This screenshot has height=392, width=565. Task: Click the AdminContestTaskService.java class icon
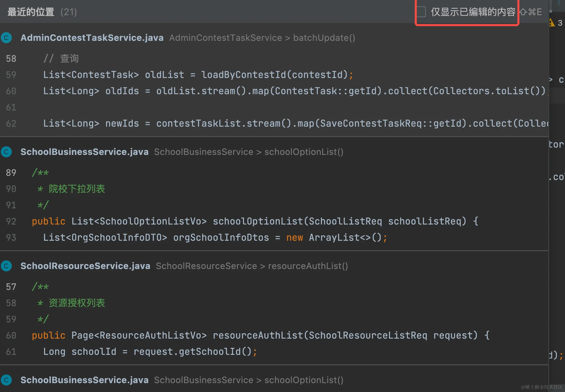tap(7, 38)
